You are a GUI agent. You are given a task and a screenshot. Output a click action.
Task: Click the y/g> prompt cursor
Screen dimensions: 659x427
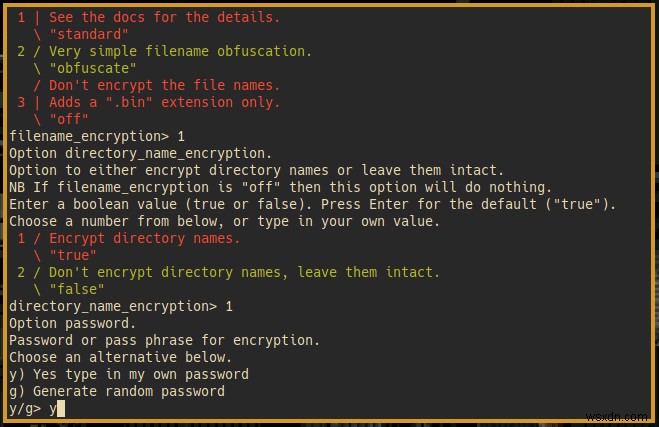pyautogui.click(x=61, y=409)
